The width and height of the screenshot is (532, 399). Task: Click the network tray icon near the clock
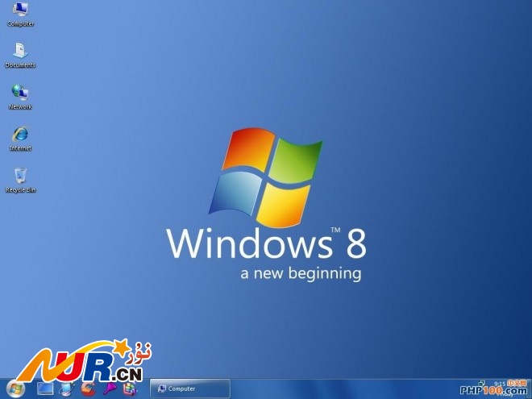[x=481, y=384]
